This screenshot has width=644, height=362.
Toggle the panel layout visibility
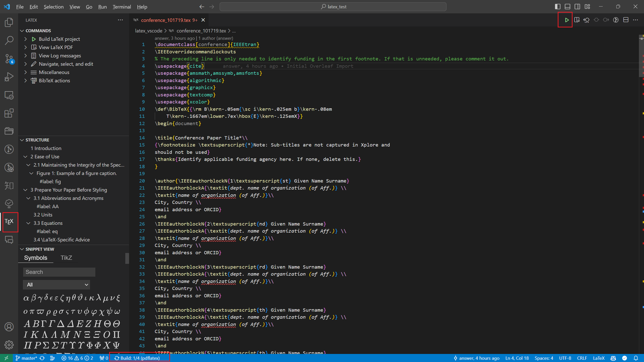point(567,6)
